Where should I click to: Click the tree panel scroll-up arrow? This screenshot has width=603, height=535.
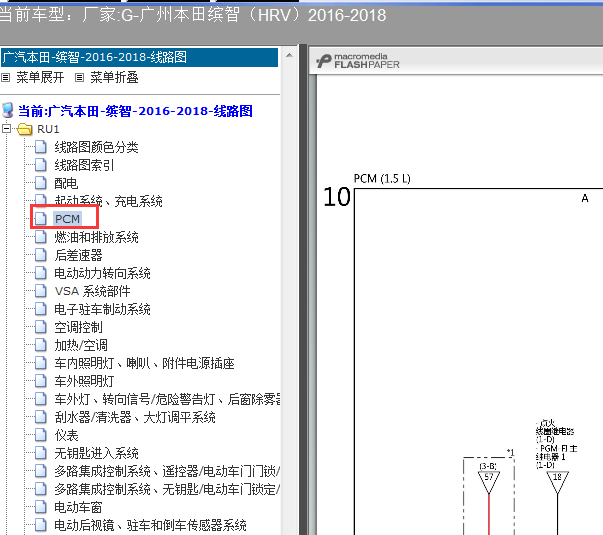tap(289, 55)
